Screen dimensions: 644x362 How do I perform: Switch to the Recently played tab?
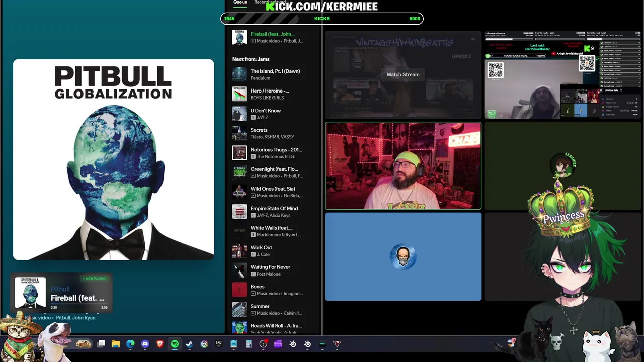point(270,2)
